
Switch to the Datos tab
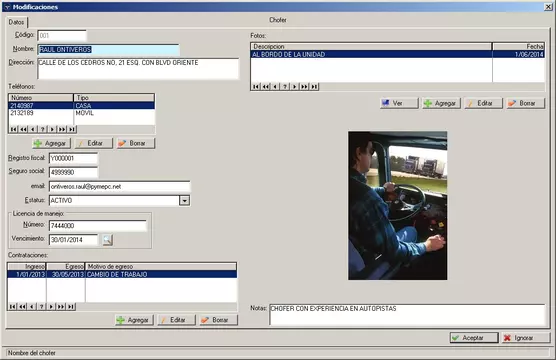point(16,22)
